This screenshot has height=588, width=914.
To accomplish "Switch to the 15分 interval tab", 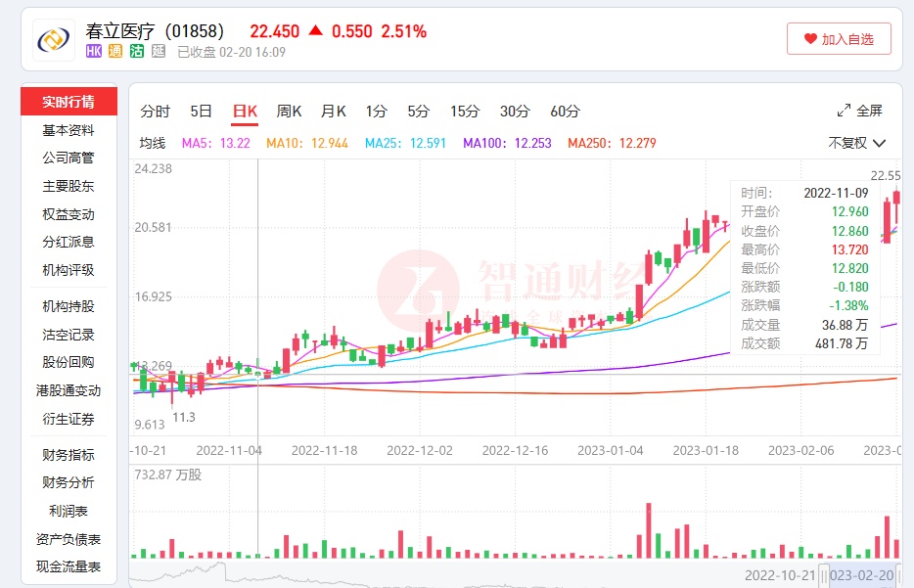I will tap(465, 112).
